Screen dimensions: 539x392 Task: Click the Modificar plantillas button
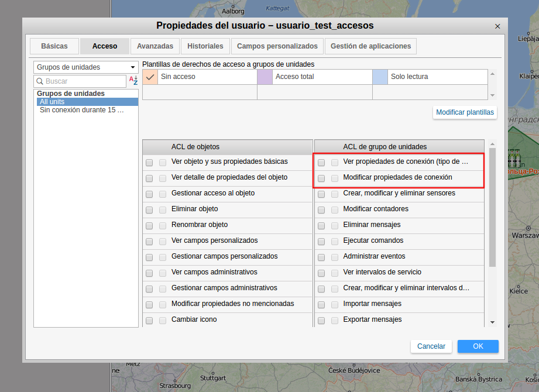(x=465, y=112)
